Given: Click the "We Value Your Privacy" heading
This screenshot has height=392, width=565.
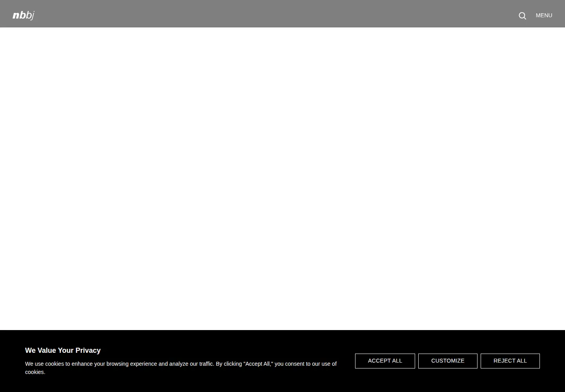Looking at the screenshot, I should 63,350.
